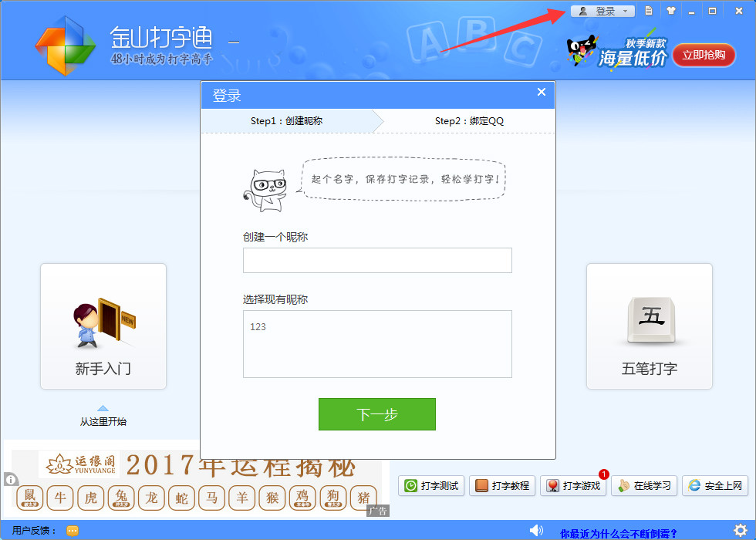Open link 你最近为什么会不断倒霉?
This screenshot has width=756, height=540.
[x=619, y=534]
